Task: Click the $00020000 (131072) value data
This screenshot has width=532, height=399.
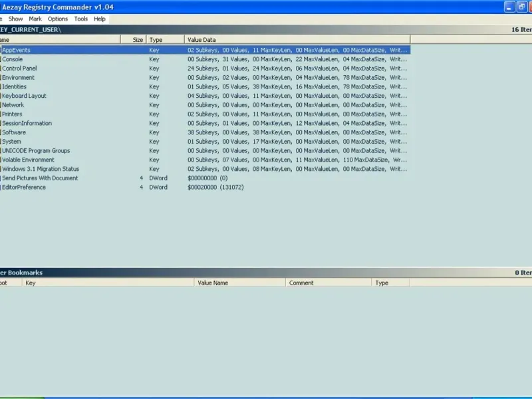Action: tap(215, 188)
